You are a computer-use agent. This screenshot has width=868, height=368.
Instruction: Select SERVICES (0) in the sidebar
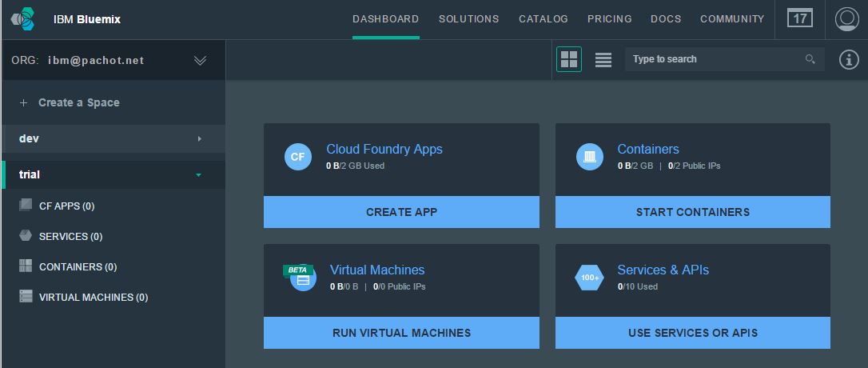tap(70, 237)
